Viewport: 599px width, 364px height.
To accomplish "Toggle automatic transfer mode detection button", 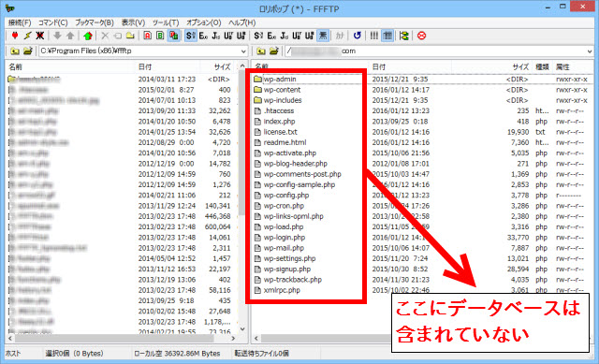I will pos(173,36).
